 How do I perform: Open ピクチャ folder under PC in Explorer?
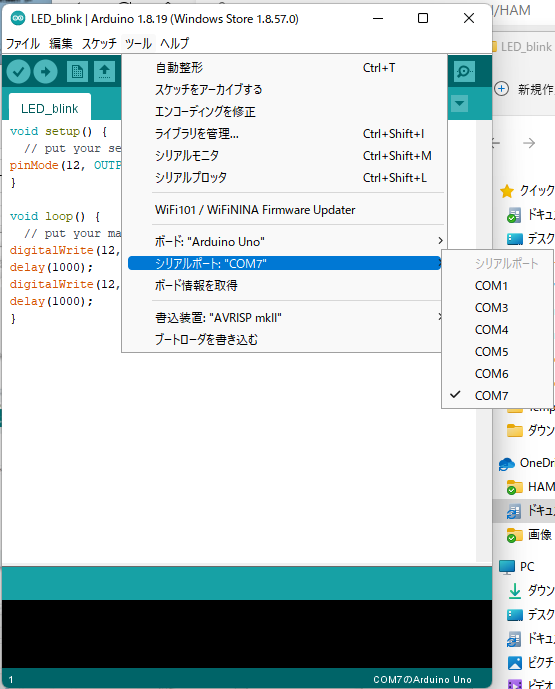(x=531, y=662)
